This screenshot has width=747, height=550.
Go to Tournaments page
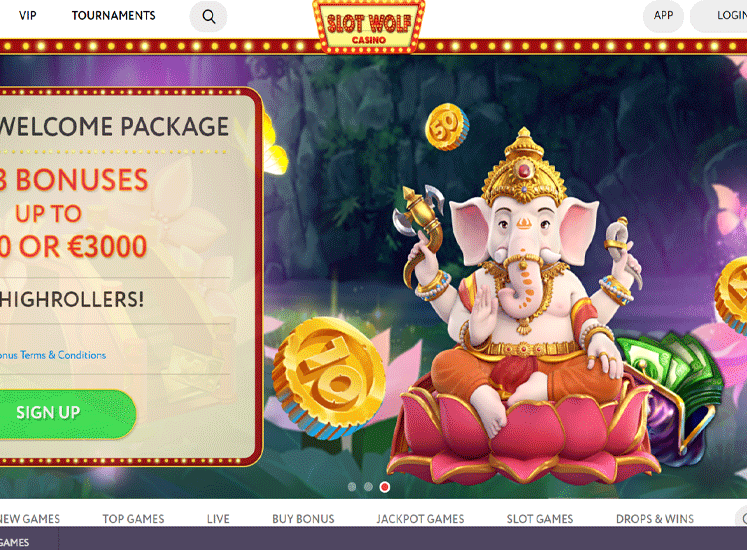pos(113,16)
